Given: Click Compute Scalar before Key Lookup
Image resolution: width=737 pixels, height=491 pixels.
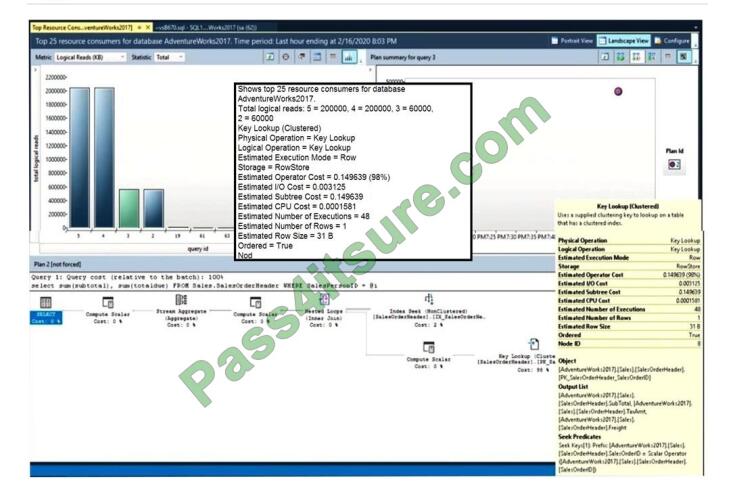Looking at the screenshot, I should (428, 355).
